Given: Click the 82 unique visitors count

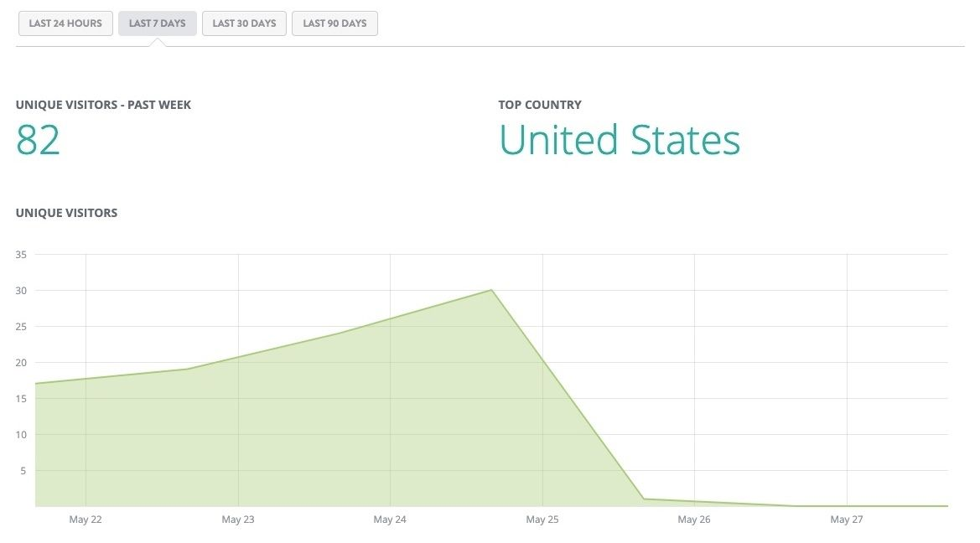Looking at the screenshot, I should 39,140.
